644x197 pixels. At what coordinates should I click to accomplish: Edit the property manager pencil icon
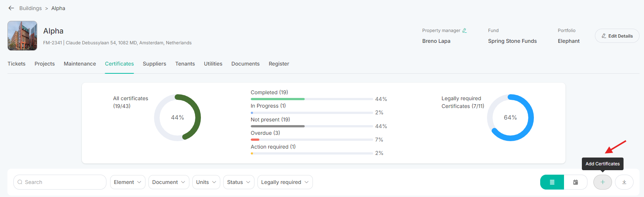coord(464,31)
